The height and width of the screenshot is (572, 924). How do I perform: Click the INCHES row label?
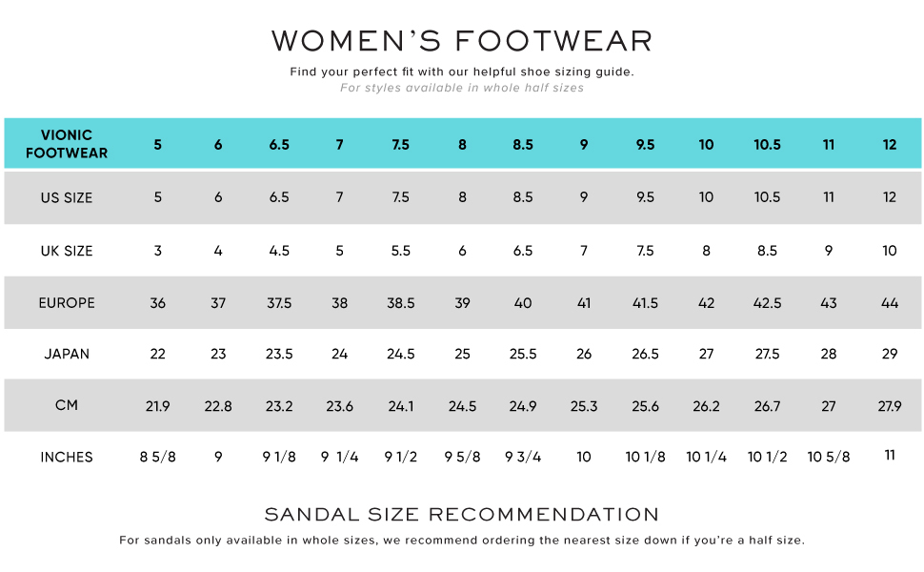click(x=67, y=458)
